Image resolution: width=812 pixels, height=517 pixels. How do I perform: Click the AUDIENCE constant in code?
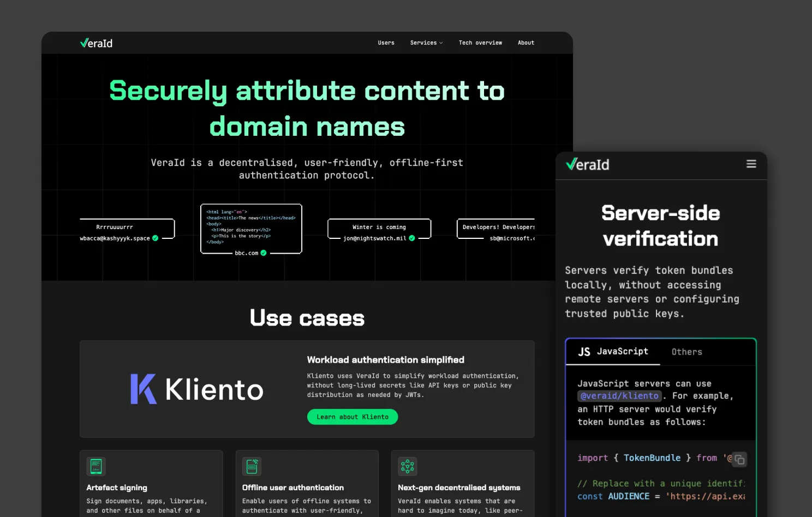[629, 496]
